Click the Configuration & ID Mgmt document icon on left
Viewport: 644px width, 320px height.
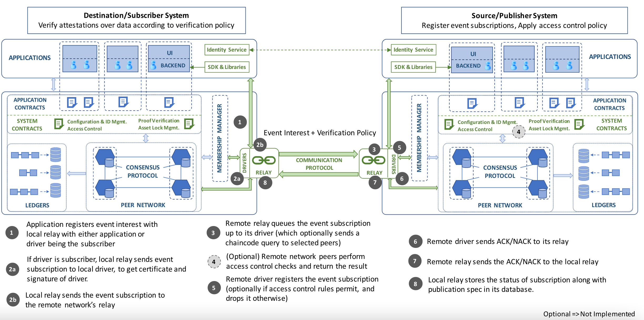[x=59, y=124]
